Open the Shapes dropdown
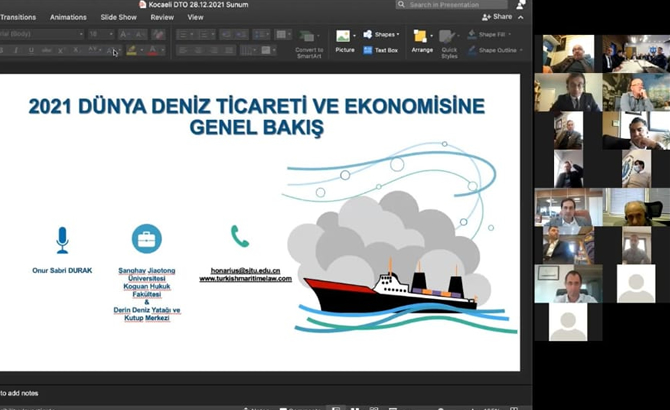670x410 pixels. coord(383,34)
